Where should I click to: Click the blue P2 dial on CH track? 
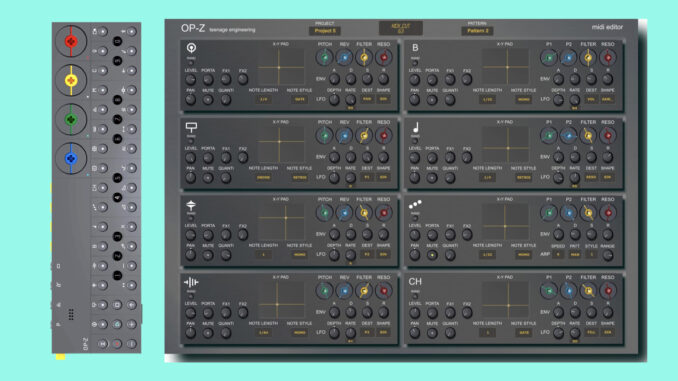point(569,291)
